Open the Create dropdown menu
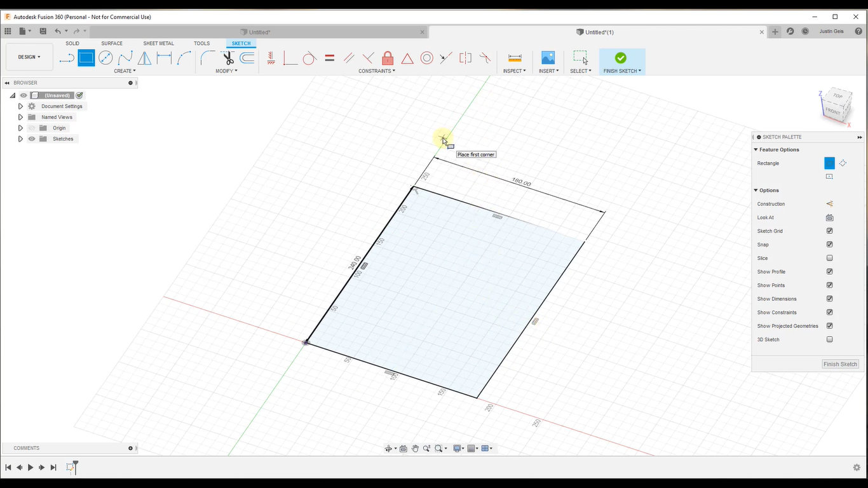This screenshot has width=868, height=488. [125, 71]
